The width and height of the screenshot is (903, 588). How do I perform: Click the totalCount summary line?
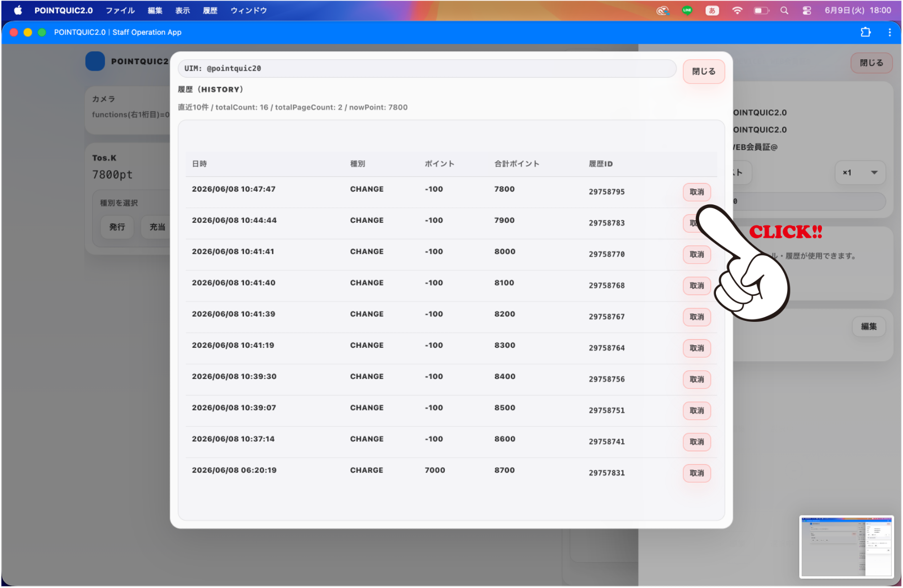[x=293, y=107]
